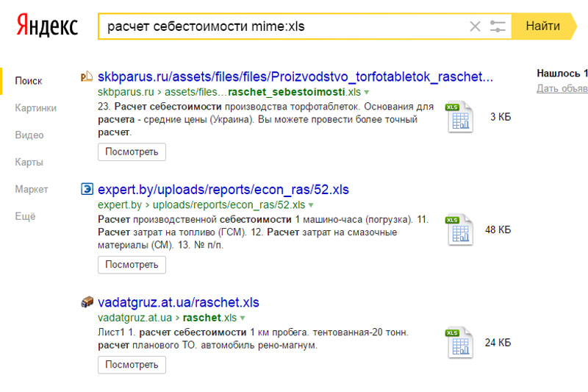
Task: Click the green expert.by domain link
Action: [120, 204]
